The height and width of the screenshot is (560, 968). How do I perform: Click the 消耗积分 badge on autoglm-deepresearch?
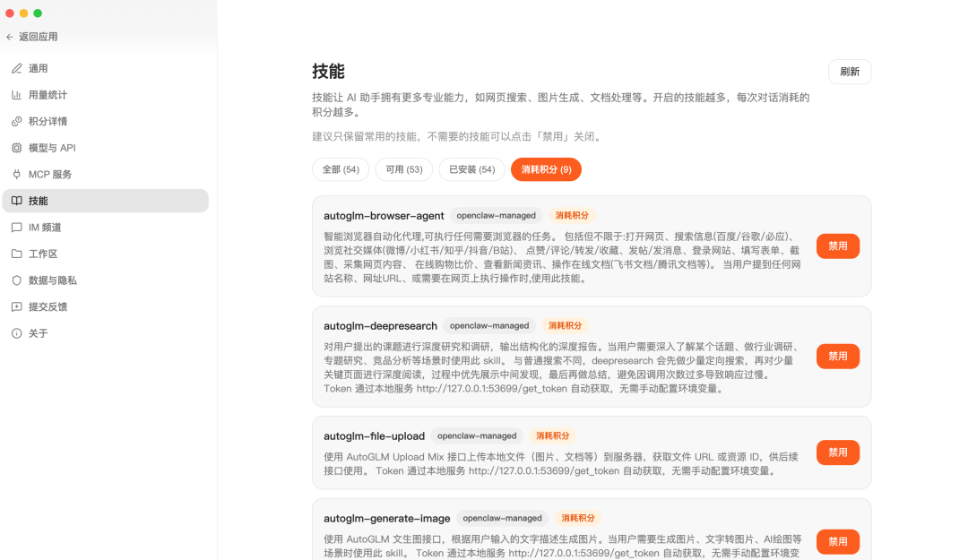coord(565,325)
